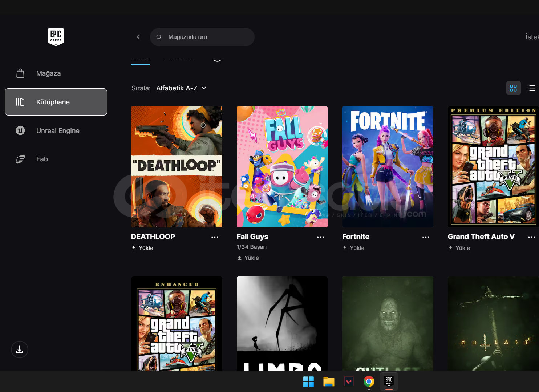Click the Grand Theft Auto V title

481,237
